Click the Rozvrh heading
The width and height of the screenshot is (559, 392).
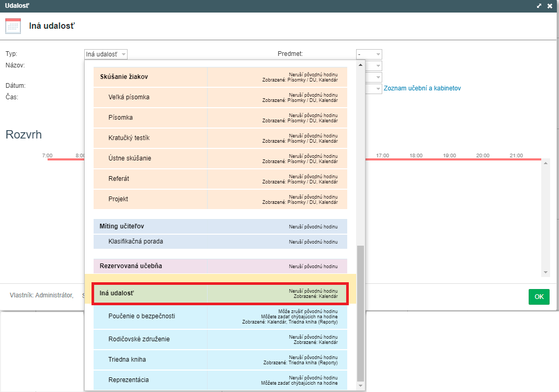[24, 135]
